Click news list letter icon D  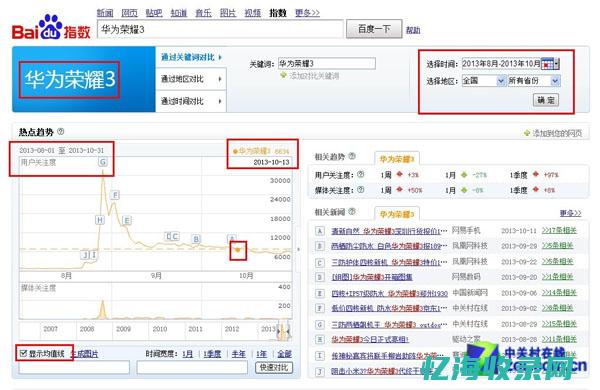(320, 277)
